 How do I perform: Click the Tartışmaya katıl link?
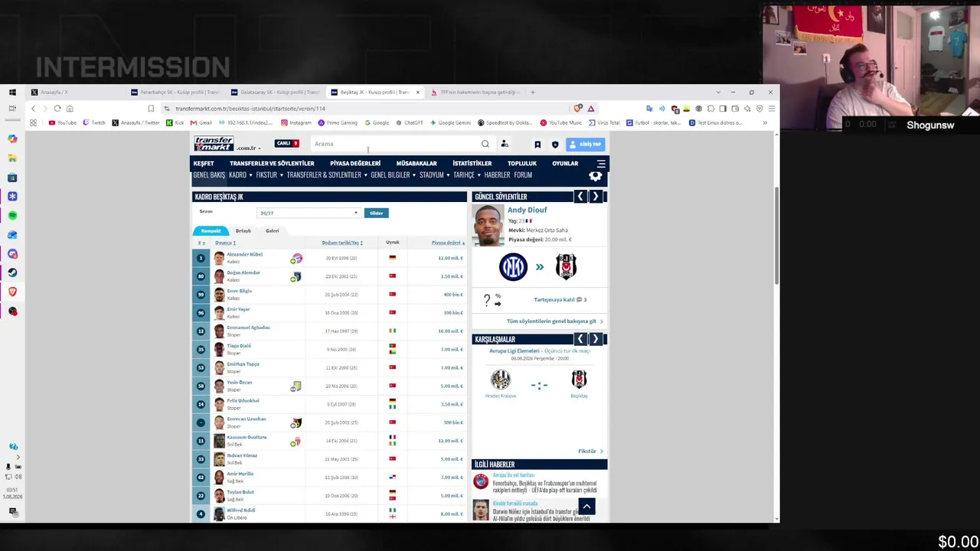coord(554,300)
